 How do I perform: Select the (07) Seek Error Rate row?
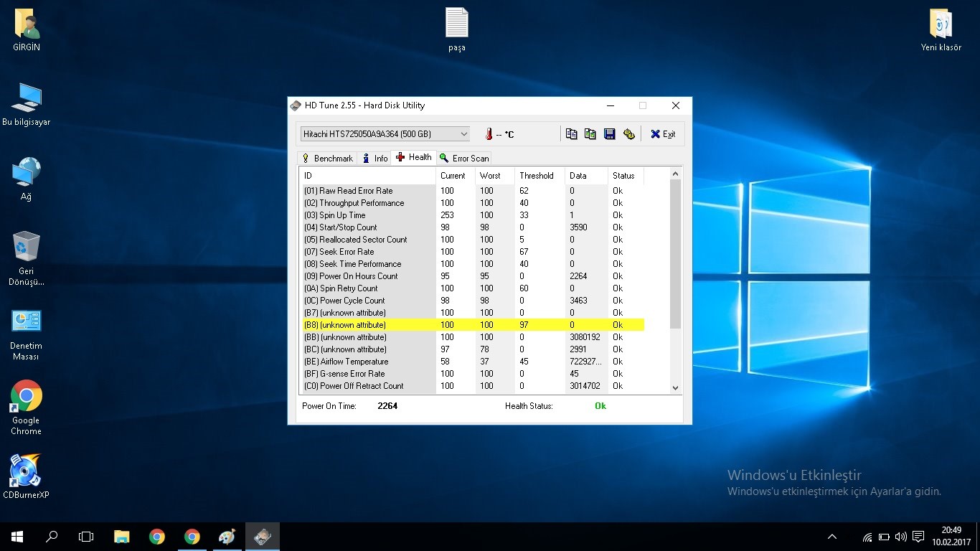pyautogui.click(x=472, y=252)
